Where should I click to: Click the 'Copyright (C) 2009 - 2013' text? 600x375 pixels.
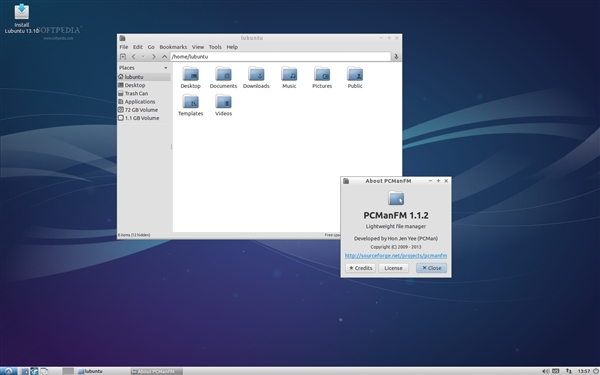[x=396, y=247]
